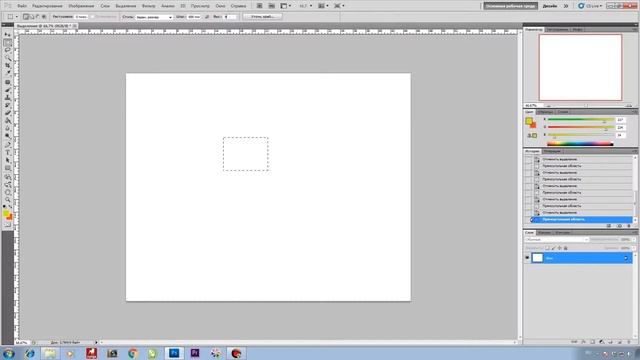Open the Редактирование menu

pyautogui.click(x=47, y=6)
